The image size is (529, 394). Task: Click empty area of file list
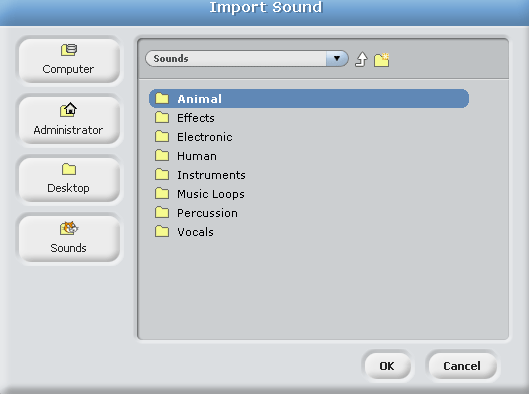point(323,290)
